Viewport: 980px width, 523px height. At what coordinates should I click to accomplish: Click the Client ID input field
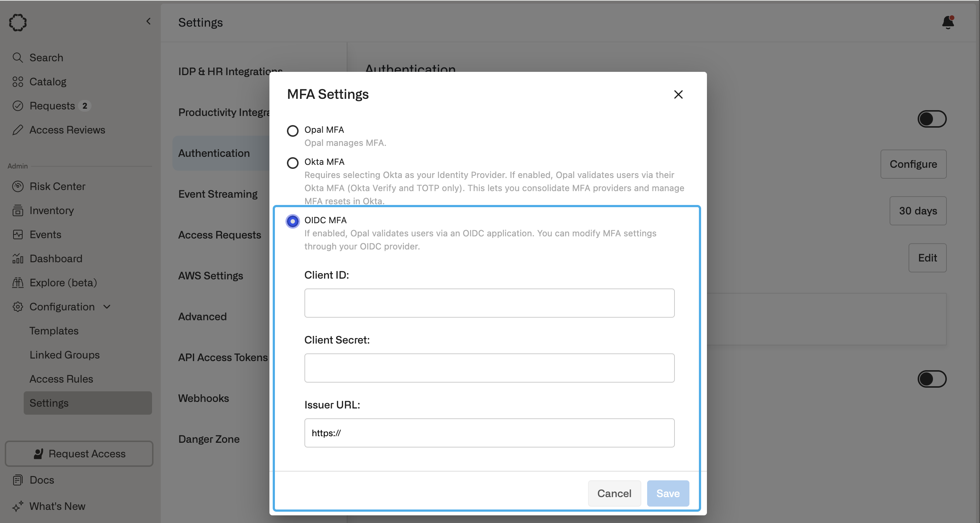489,303
